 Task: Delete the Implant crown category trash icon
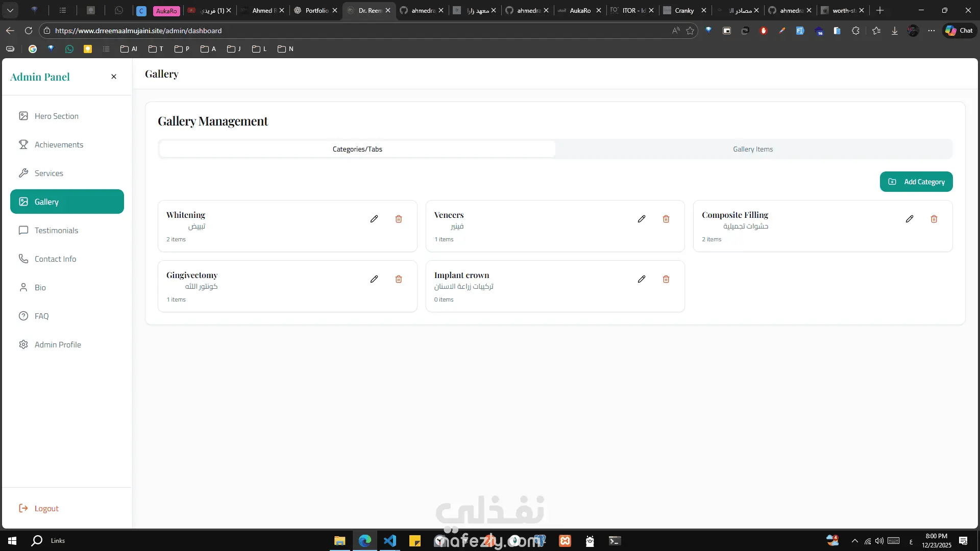(666, 279)
